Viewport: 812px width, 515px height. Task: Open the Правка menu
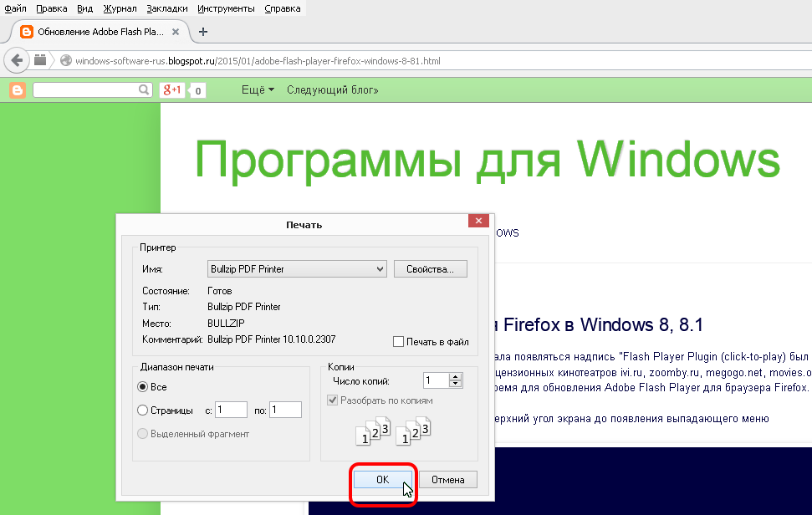[51, 8]
